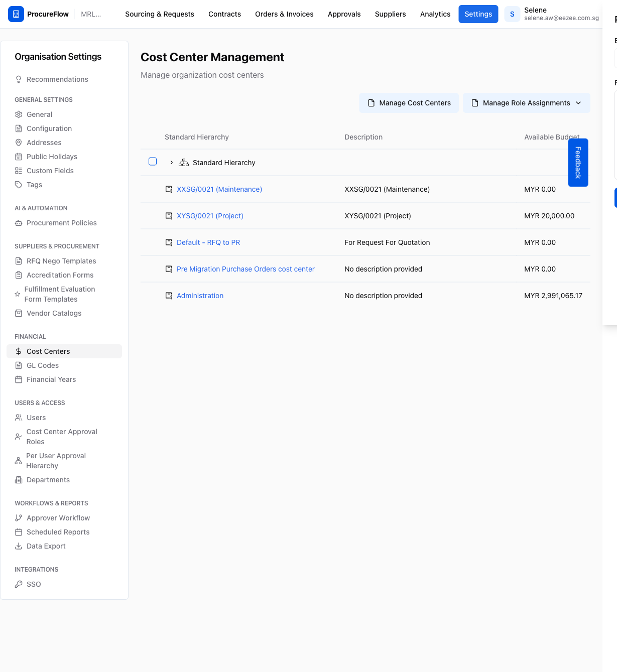This screenshot has width=617, height=672.
Task: Open the Administration cost center link
Action: [200, 296]
